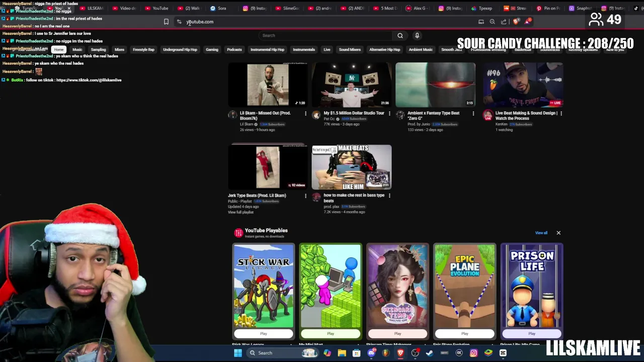Click the Windows taskbar Search box
The width and height of the screenshot is (644, 362).
pos(283,353)
